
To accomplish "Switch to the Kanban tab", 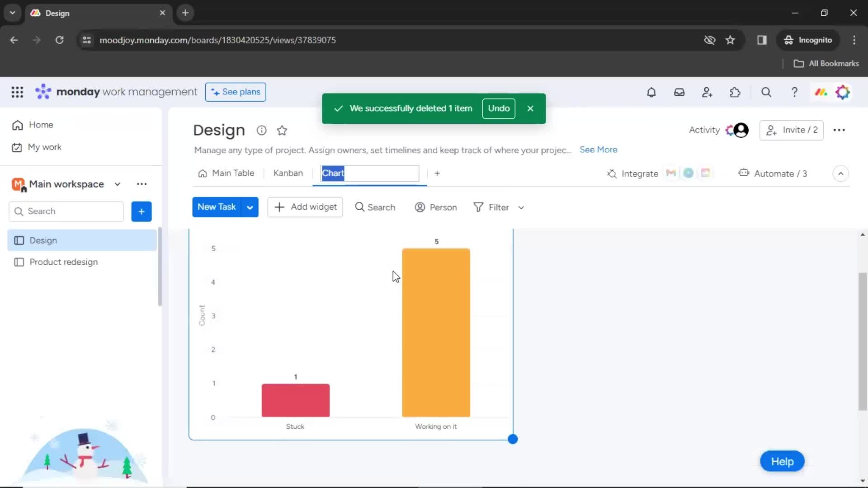I will (288, 173).
